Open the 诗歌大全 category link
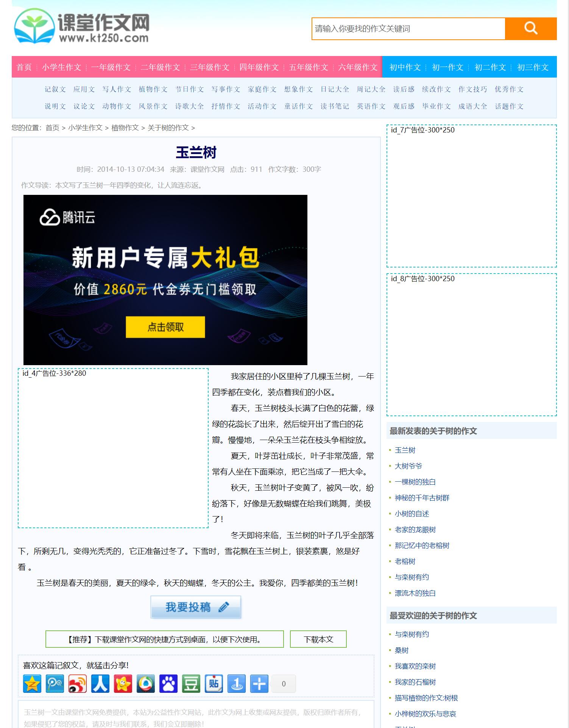The width and height of the screenshot is (569, 728). click(x=189, y=106)
